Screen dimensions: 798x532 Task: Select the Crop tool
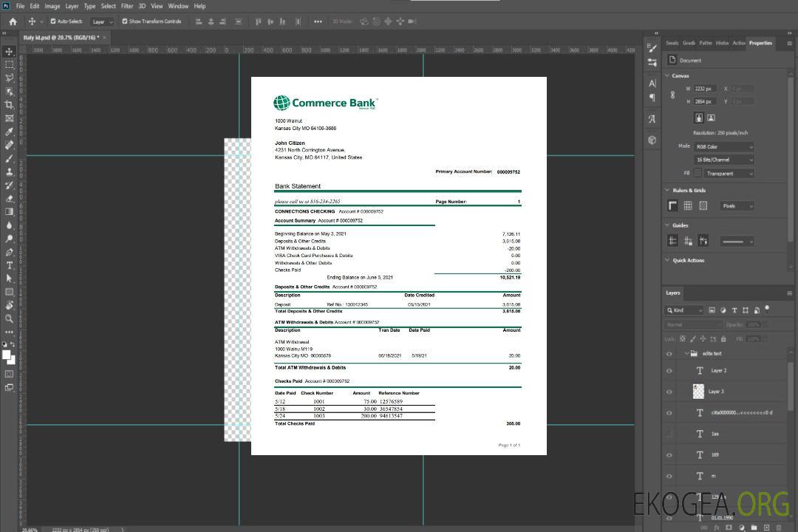pos(9,105)
